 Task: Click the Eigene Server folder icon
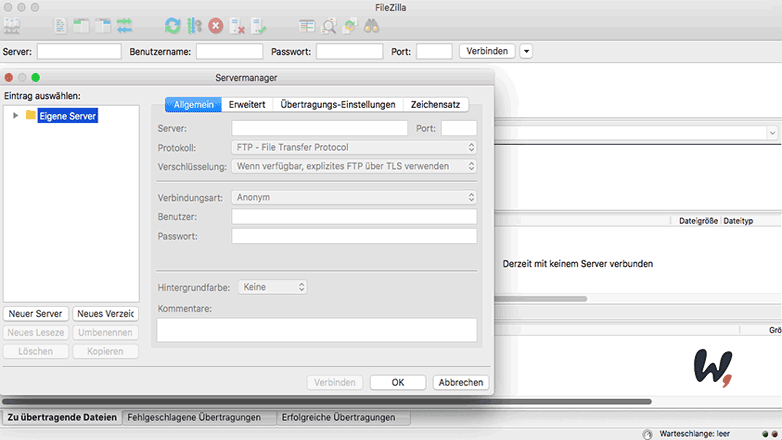(x=30, y=115)
